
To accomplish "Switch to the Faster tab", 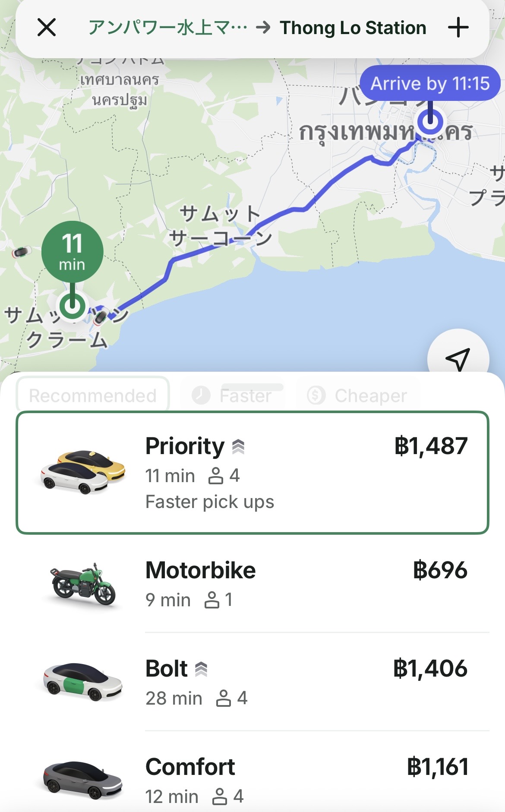I will pos(233,395).
